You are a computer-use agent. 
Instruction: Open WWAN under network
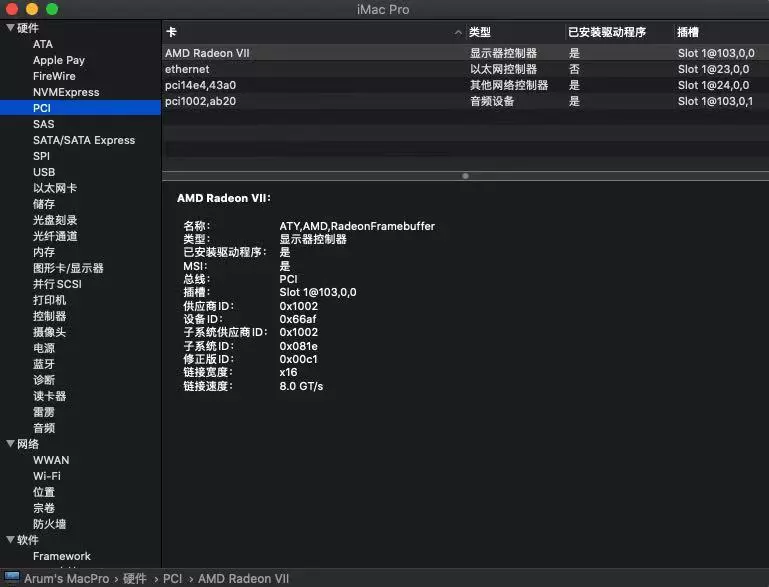(51, 460)
